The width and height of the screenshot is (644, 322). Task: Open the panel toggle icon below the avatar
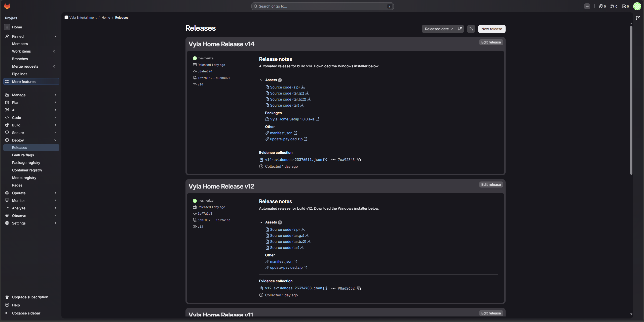pyautogui.click(x=638, y=18)
